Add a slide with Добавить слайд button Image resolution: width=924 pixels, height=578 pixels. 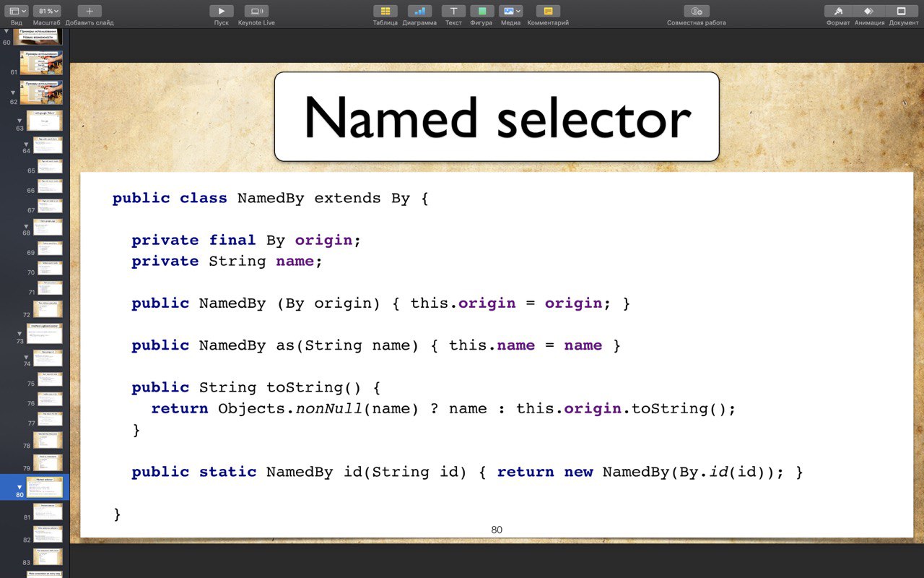pyautogui.click(x=90, y=11)
